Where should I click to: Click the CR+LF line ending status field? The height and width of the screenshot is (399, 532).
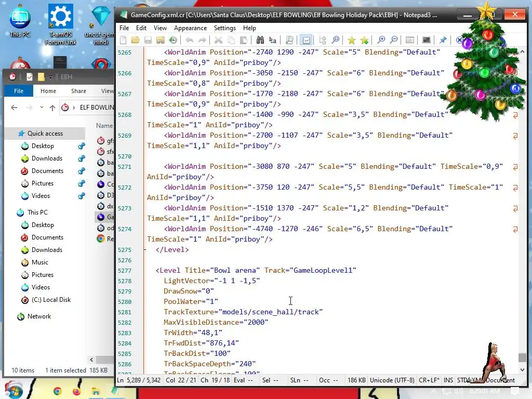(429, 380)
